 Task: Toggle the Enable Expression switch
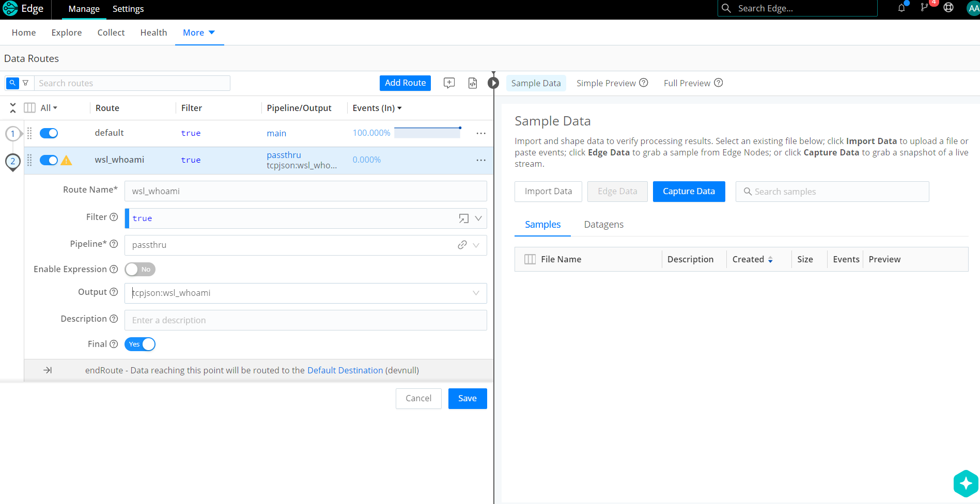click(x=140, y=269)
